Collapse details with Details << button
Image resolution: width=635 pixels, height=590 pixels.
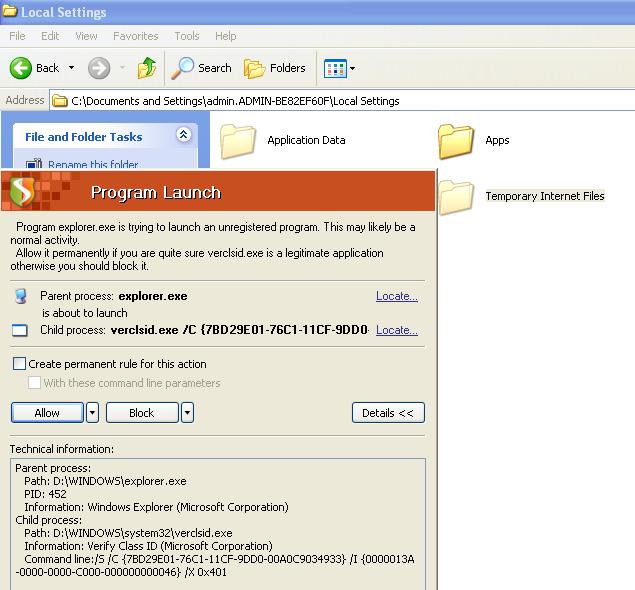388,413
